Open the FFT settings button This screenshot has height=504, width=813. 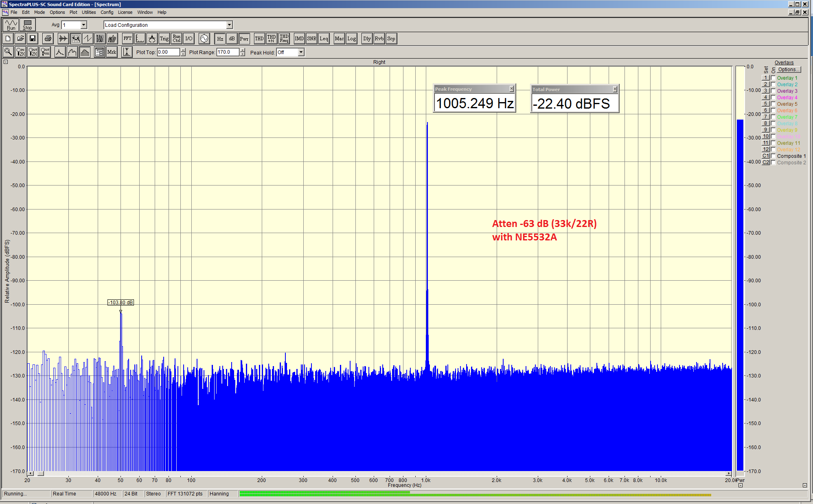(127, 39)
